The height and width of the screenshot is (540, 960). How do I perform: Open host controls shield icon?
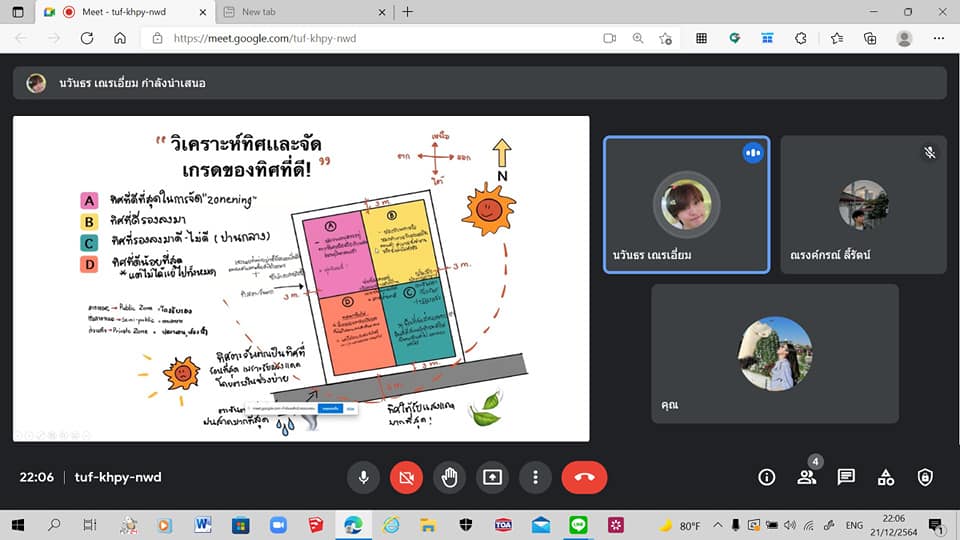[925, 477]
